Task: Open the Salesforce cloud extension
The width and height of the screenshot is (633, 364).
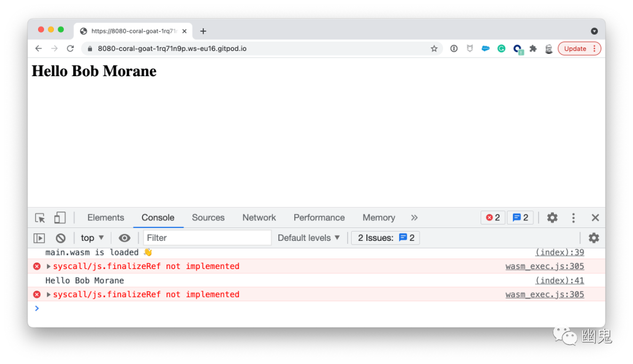Action: tap(485, 49)
